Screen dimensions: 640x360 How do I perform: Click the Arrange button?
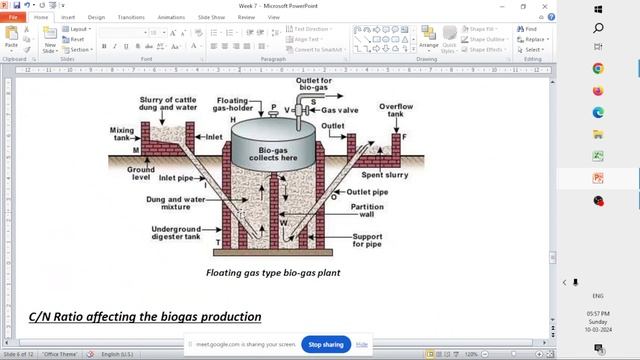[x=429, y=38]
